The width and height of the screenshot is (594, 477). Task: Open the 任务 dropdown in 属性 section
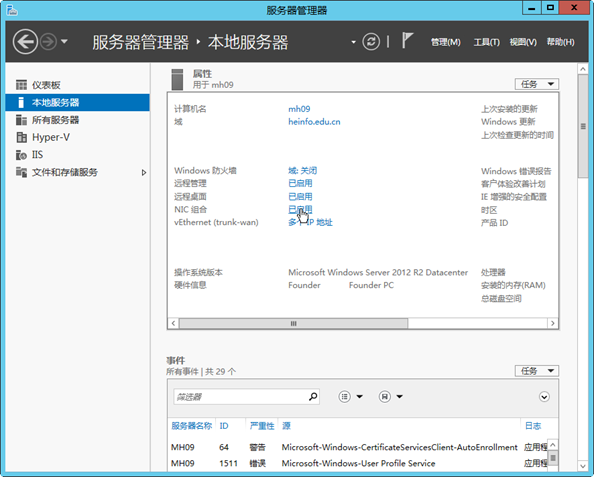(x=536, y=84)
